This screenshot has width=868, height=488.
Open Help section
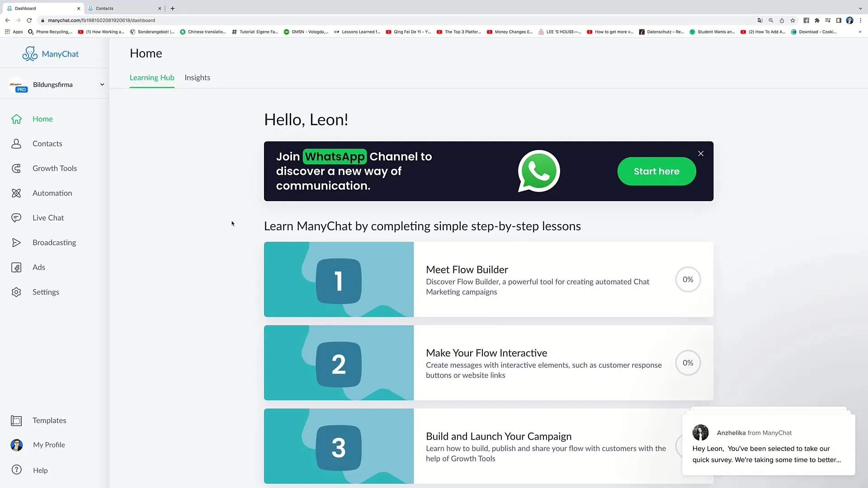point(40,470)
